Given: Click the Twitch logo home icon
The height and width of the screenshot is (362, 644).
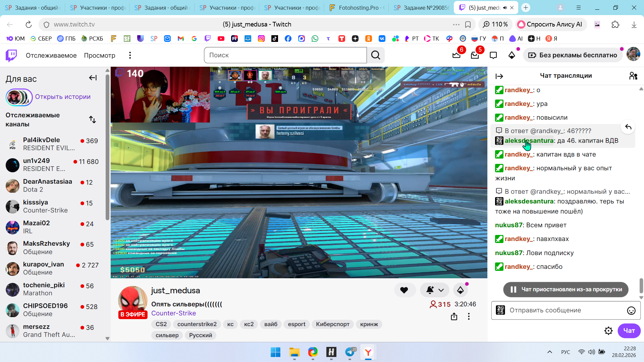Looking at the screenshot, I should (x=11, y=55).
